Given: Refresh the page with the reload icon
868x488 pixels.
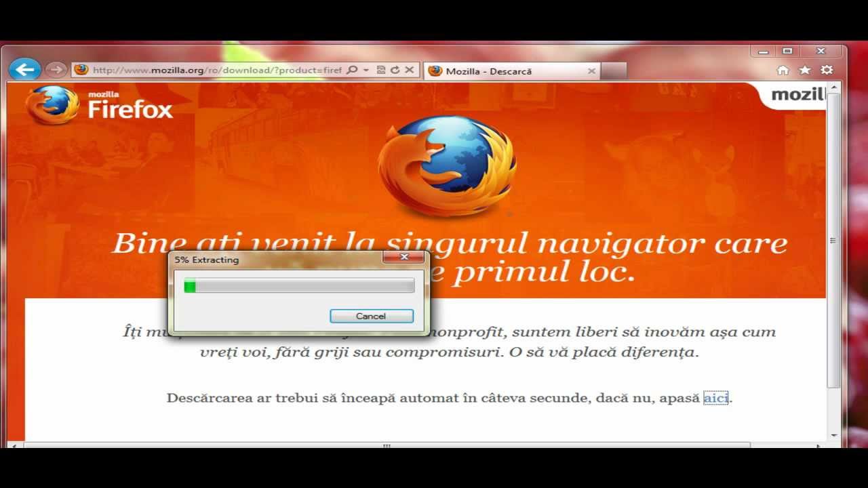Looking at the screenshot, I should 395,70.
